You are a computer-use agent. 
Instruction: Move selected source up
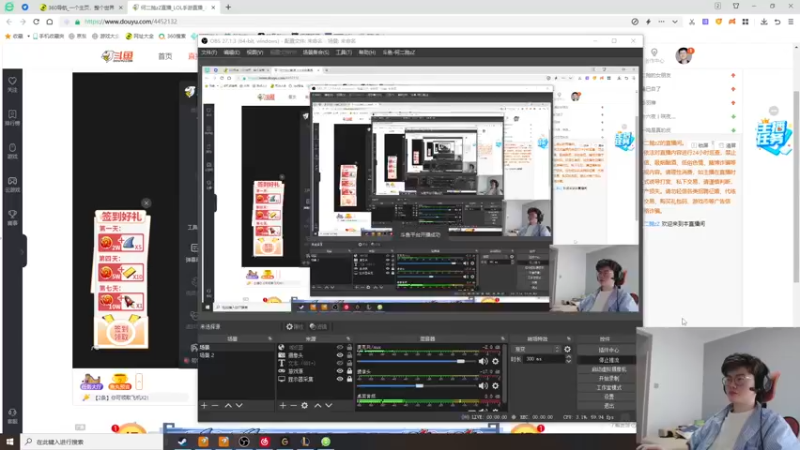317,406
